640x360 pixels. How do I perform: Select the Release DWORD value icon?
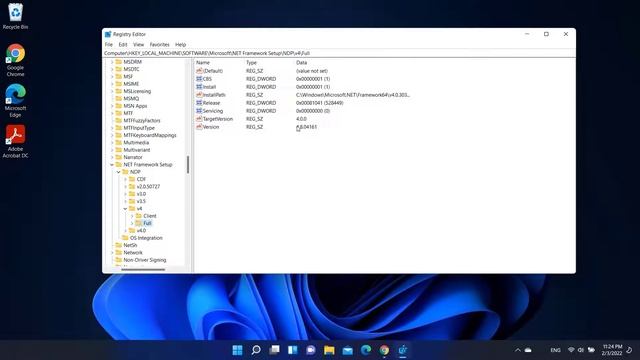click(x=199, y=103)
